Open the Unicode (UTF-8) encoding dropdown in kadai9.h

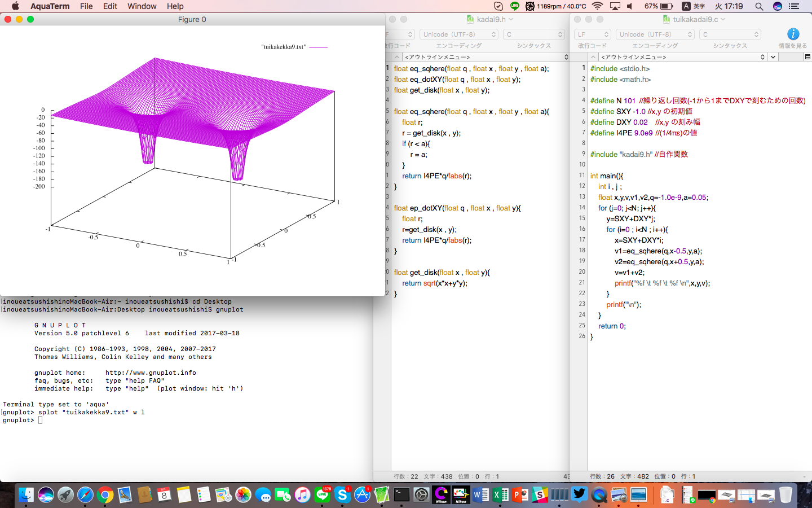[458, 34]
